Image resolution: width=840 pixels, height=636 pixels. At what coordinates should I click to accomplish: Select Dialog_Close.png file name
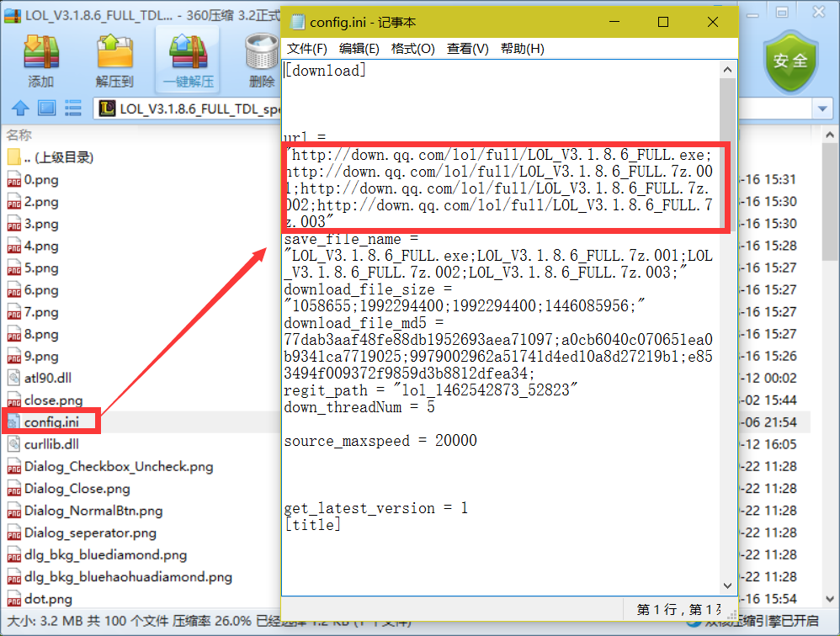[x=77, y=489]
